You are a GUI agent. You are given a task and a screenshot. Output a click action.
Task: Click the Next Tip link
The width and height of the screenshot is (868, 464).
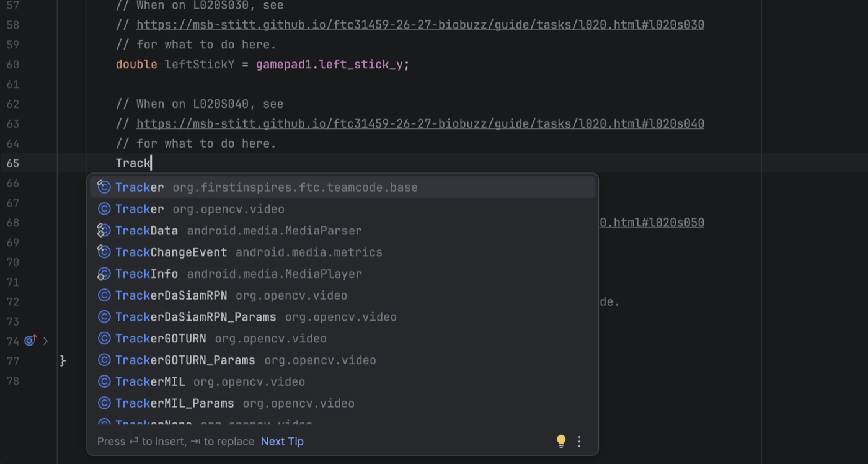[282, 441]
